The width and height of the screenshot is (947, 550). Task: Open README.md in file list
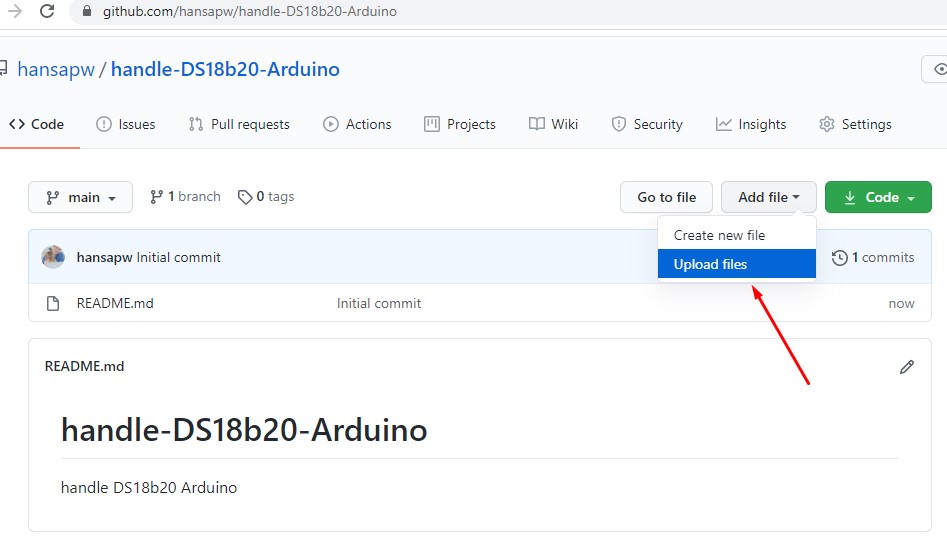pos(115,304)
